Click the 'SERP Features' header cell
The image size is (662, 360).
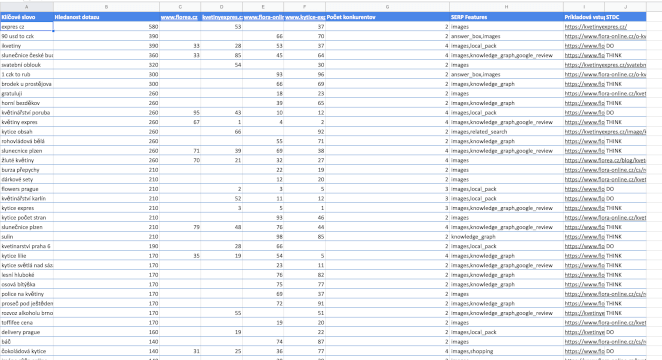click(506, 17)
